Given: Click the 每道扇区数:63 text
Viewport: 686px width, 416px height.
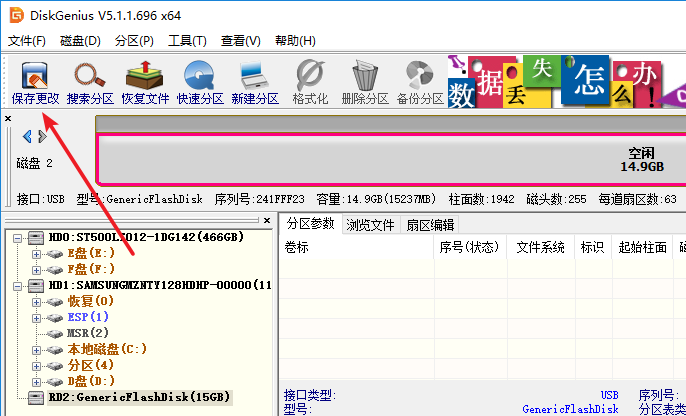Looking at the screenshot, I should pos(637,199).
